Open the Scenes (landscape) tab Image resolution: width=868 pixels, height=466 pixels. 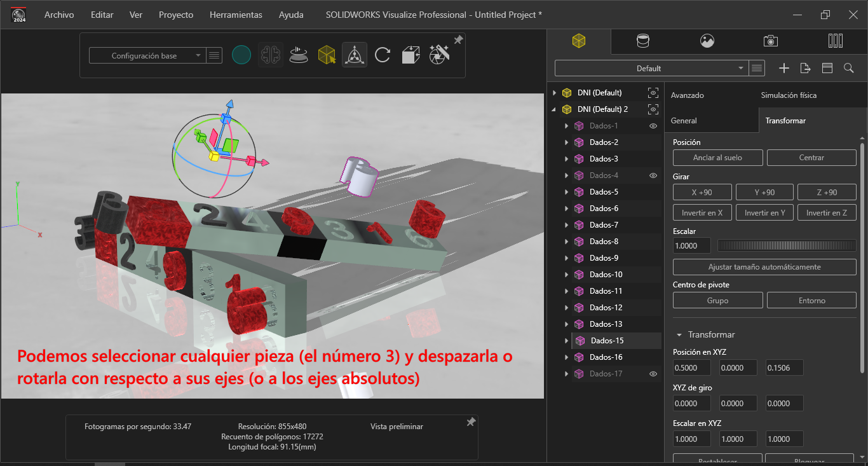707,41
